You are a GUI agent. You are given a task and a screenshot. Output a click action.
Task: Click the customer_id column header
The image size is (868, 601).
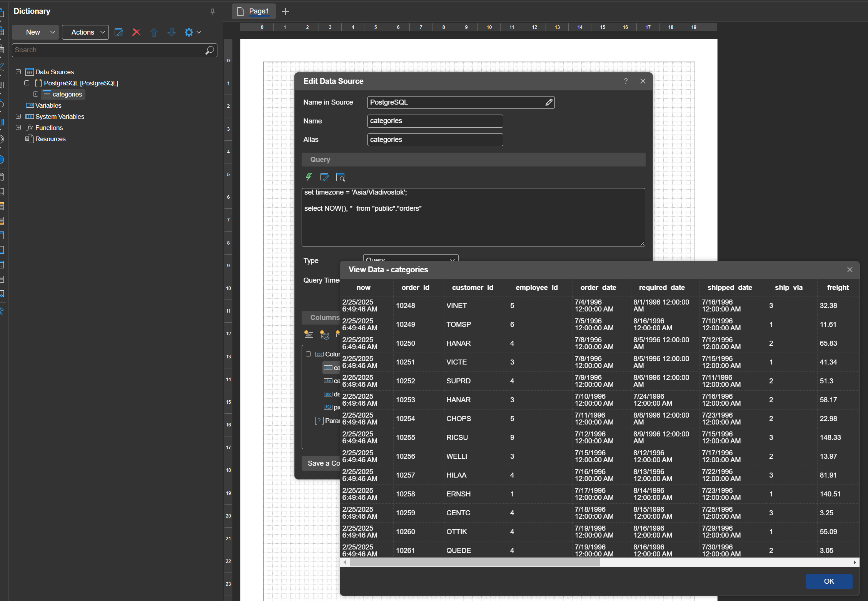(472, 288)
